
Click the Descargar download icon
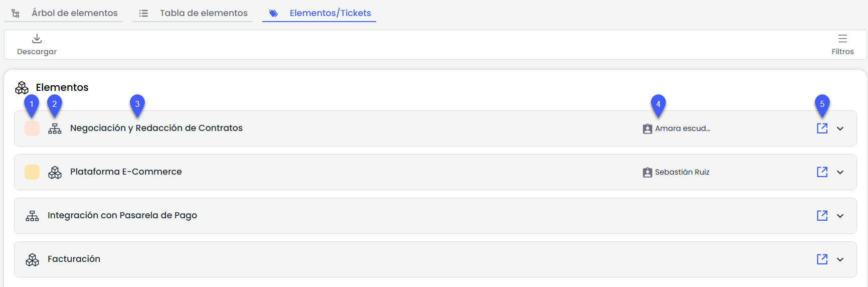[x=37, y=39]
